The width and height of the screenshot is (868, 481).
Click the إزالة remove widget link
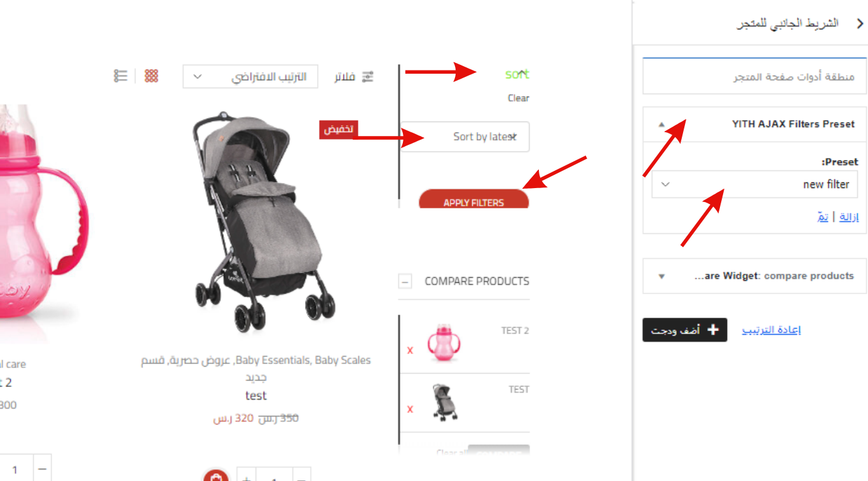(x=849, y=217)
